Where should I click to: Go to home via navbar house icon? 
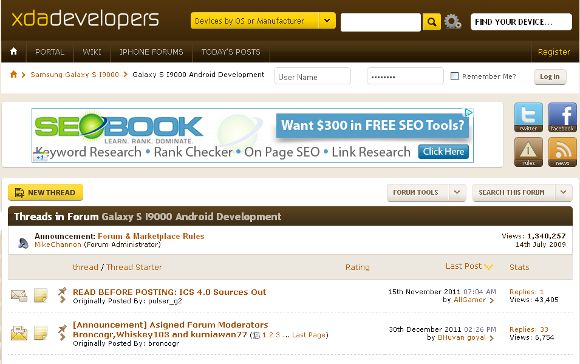(x=14, y=51)
